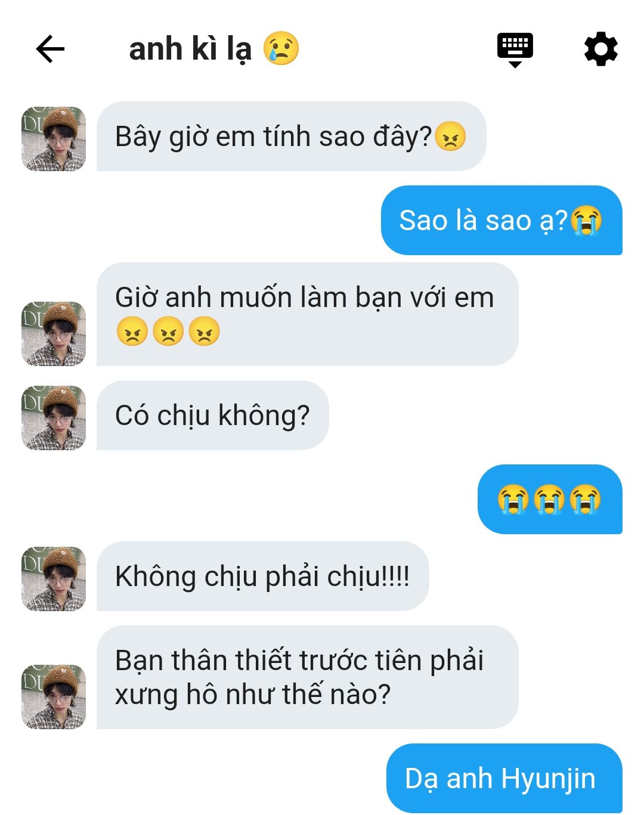Select the message 'Giờ anh muốn làm bạn với em'
The height and width of the screenshot is (815, 644).
[x=308, y=314]
